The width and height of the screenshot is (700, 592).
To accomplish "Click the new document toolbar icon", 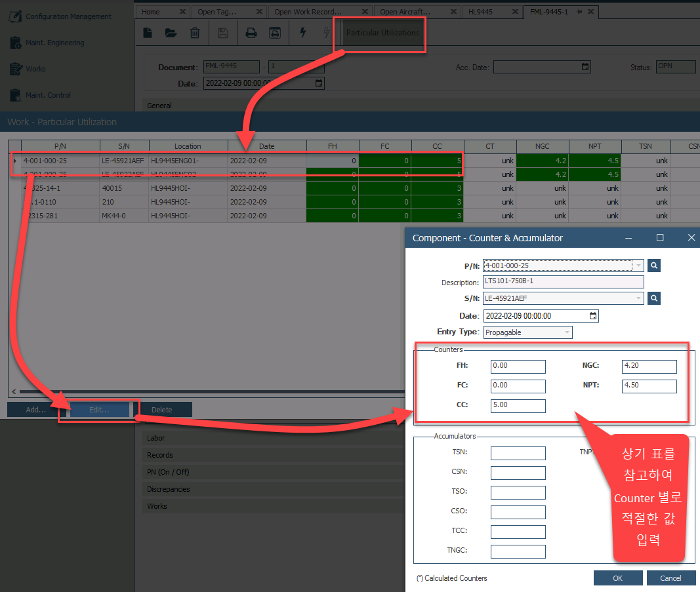I will [148, 33].
